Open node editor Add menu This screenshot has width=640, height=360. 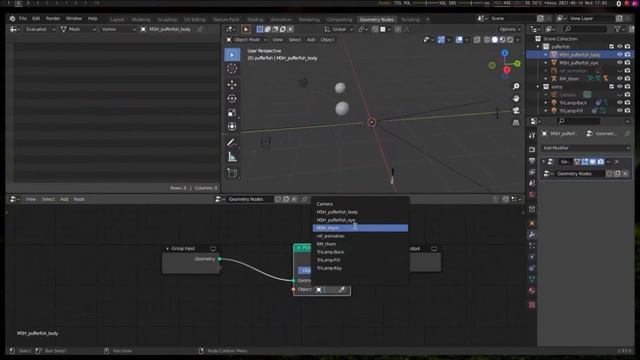(x=64, y=199)
